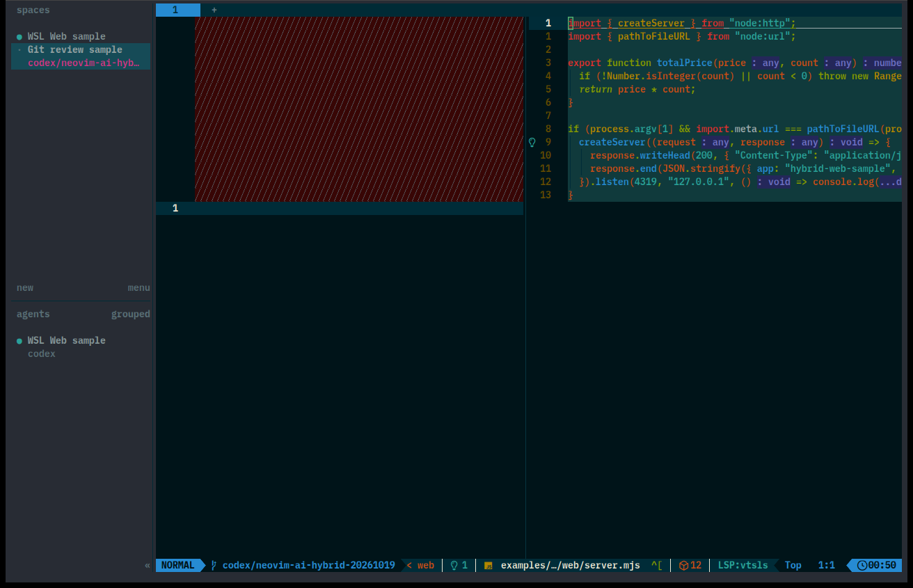Viewport: 913px width, 588px height.
Task: Click the codex/neovim-ai-hybrid-20261019 branch name in the statusline
Action: coord(309,565)
